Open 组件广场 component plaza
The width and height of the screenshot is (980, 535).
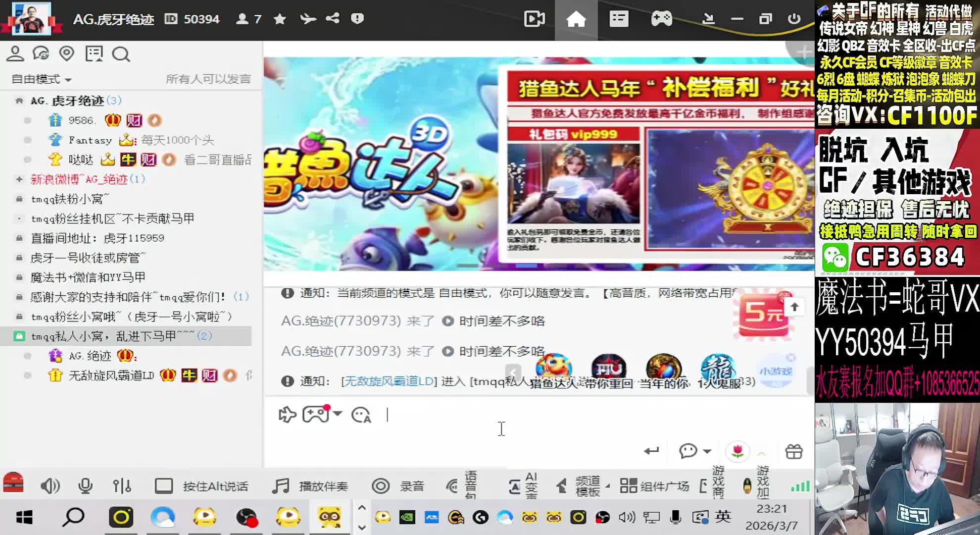tap(654, 486)
